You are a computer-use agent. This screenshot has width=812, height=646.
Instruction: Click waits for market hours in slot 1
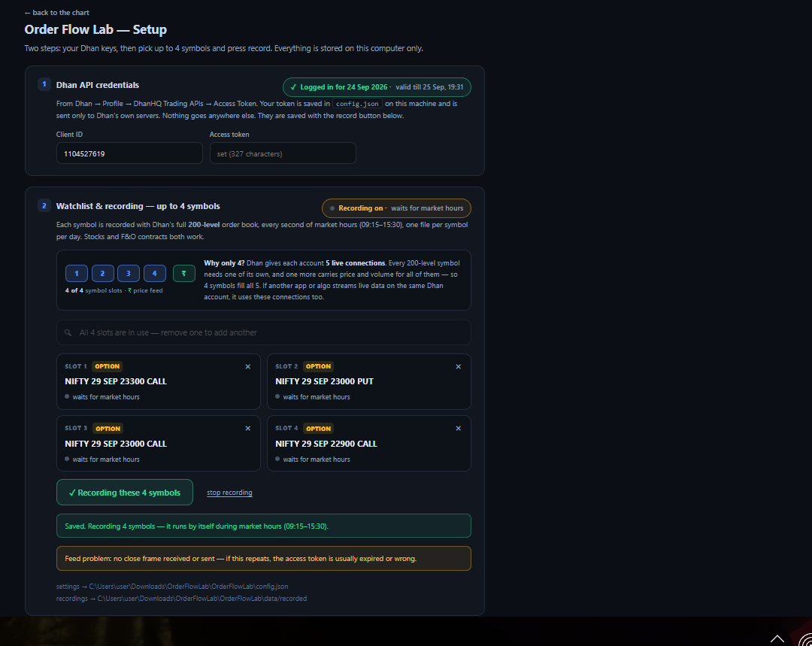(106, 397)
